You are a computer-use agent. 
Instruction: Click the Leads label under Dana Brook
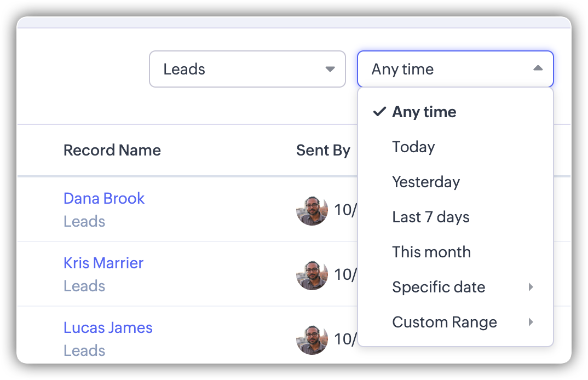pyautogui.click(x=84, y=221)
